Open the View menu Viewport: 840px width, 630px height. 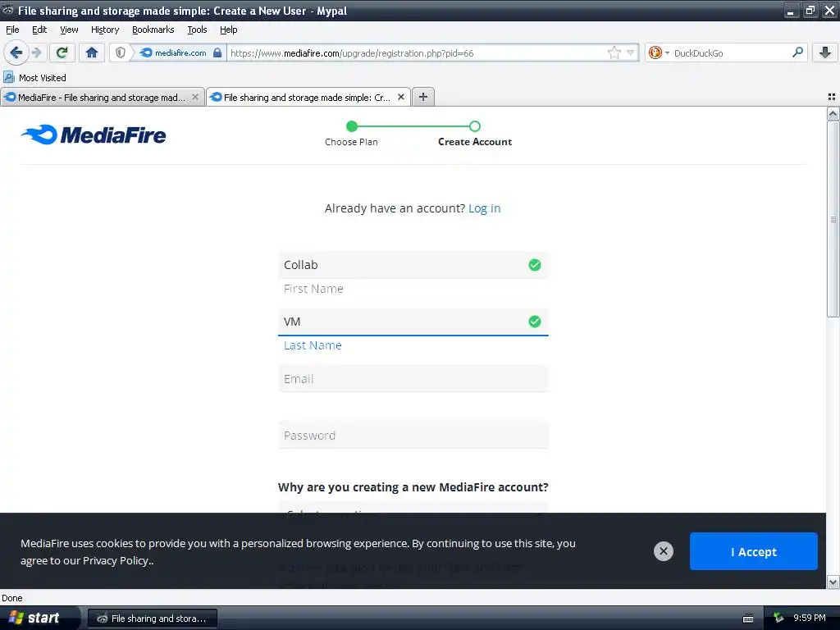69,30
